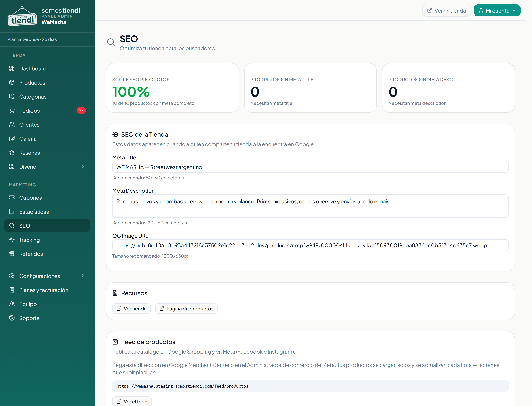The height and width of the screenshot is (406, 532).
Task: Click the Referidos gift icon
Action: pyautogui.click(x=12, y=254)
